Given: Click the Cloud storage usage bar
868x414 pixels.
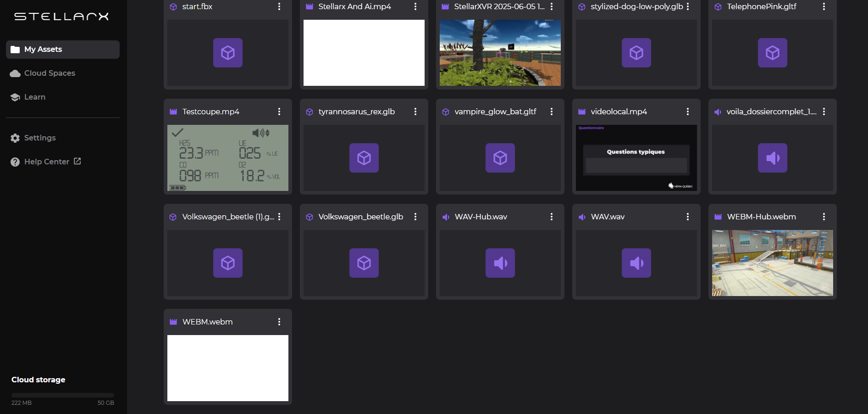Looking at the screenshot, I should tap(63, 395).
